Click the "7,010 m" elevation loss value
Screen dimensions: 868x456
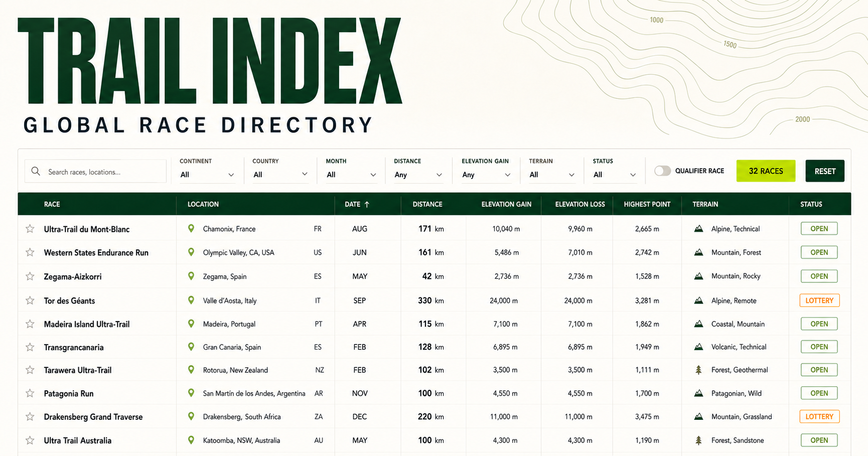(580, 252)
